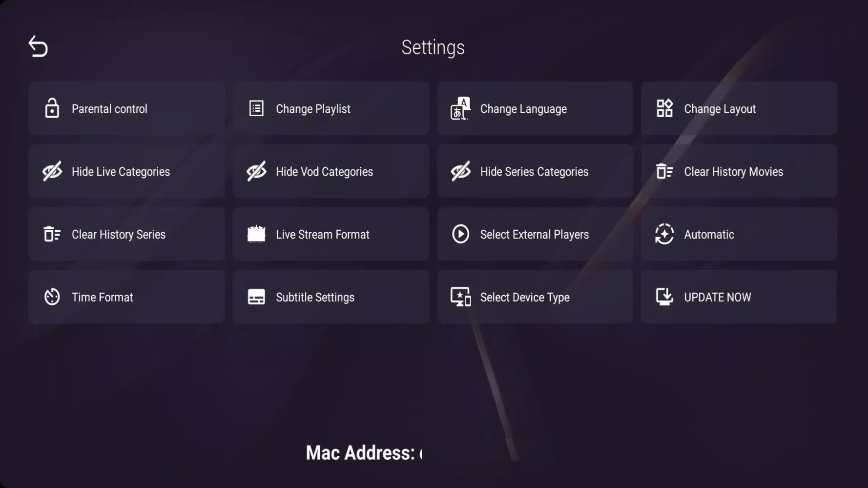Click the Time Format clock icon
This screenshot has height=488, width=868.
click(52, 297)
